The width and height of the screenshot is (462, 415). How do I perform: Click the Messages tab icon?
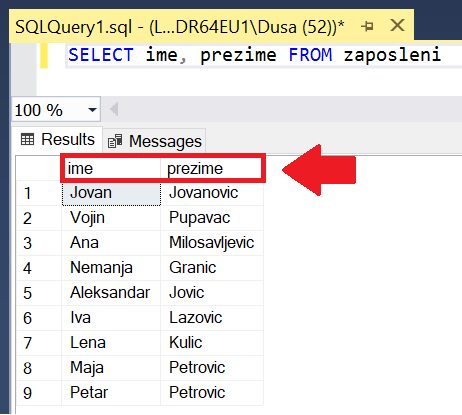[115, 141]
